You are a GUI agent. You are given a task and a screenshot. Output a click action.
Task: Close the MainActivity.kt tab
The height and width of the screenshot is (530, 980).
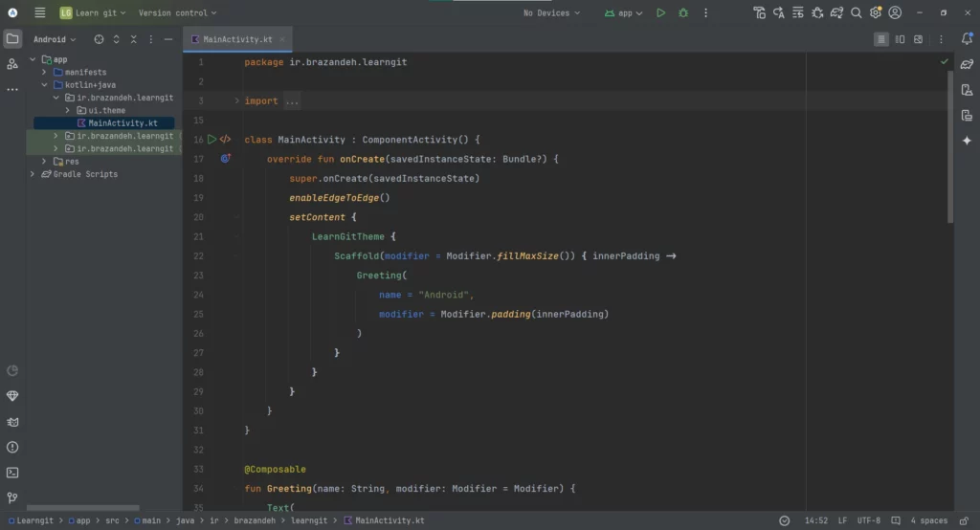(x=282, y=39)
